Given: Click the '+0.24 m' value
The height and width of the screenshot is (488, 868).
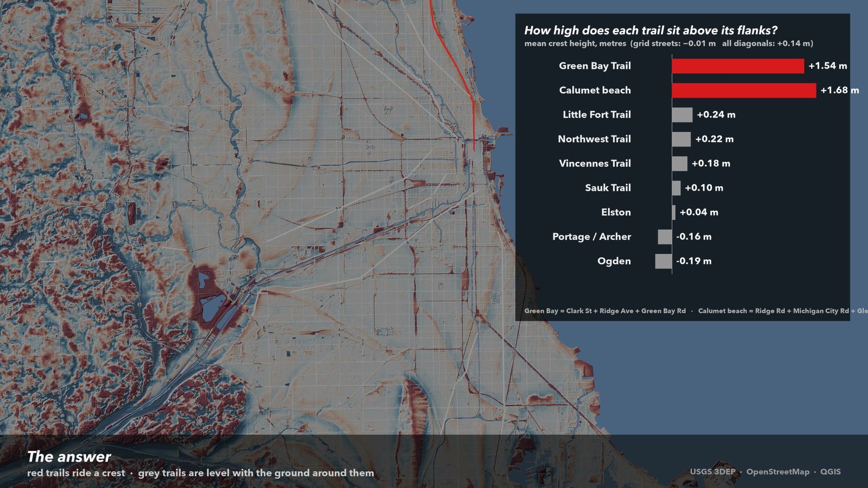Looking at the screenshot, I should [x=716, y=114].
